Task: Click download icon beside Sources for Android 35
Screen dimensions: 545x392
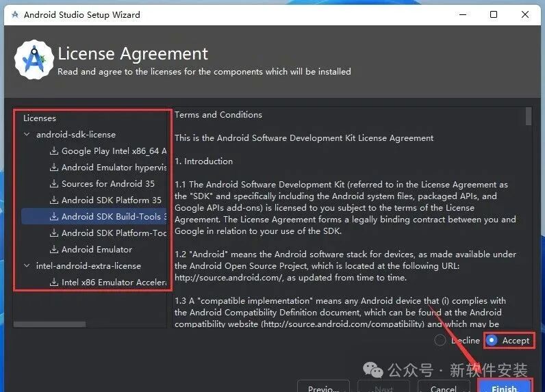Action: pos(54,183)
